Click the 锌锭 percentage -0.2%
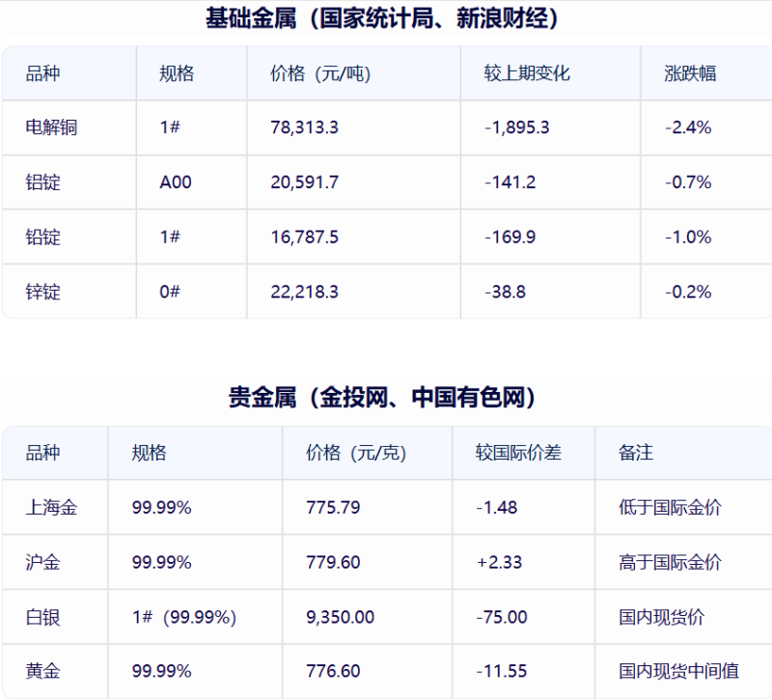 pos(688,292)
